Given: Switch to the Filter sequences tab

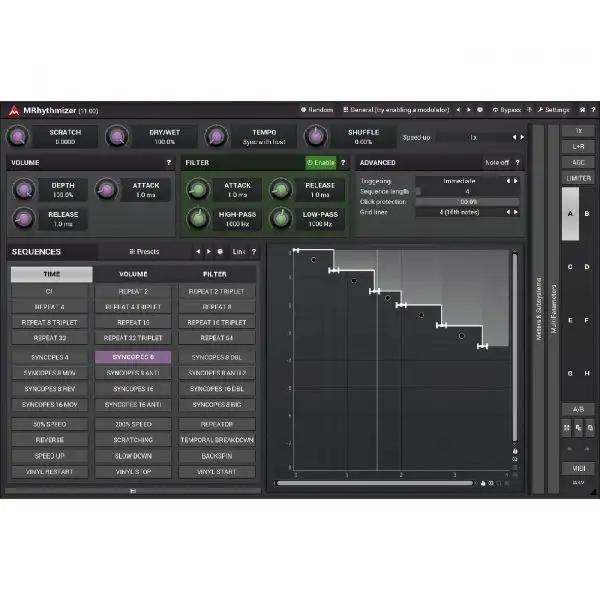Looking at the screenshot, I should (x=215, y=273).
